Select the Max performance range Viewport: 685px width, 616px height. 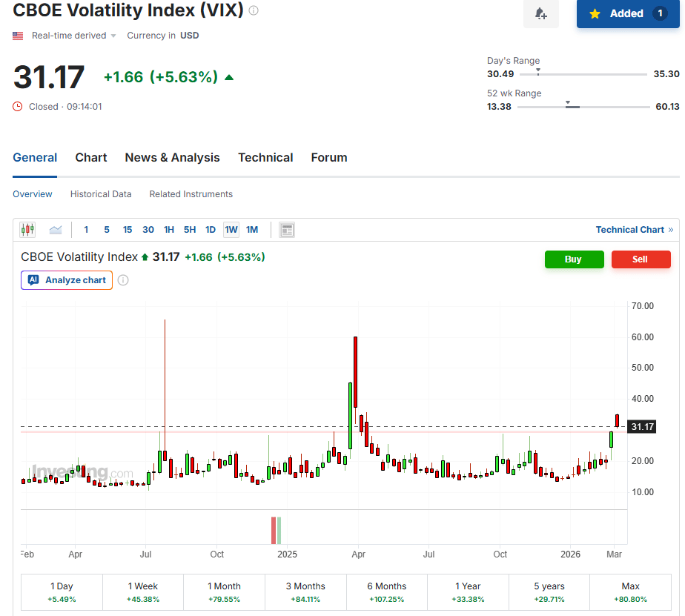pos(630,592)
